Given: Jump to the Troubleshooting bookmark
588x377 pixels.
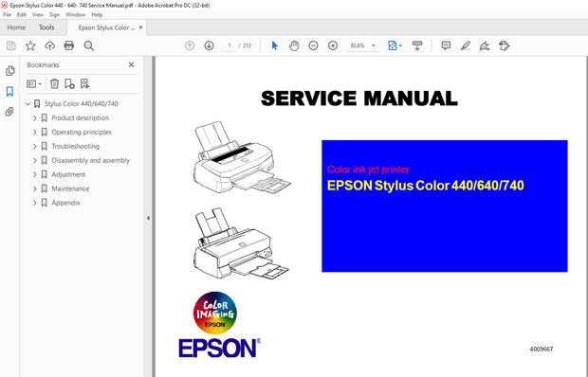Looking at the screenshot, I should click(x=75, y=147).
